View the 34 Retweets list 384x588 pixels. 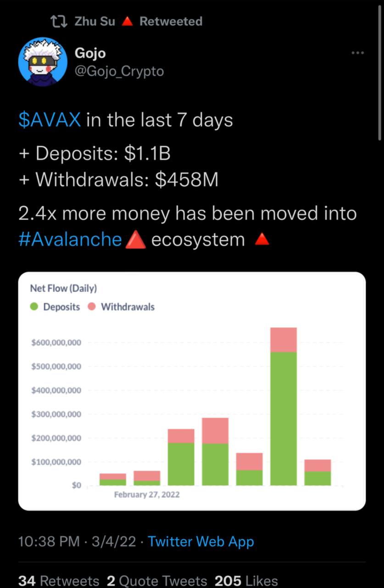(x=58, y=581)
